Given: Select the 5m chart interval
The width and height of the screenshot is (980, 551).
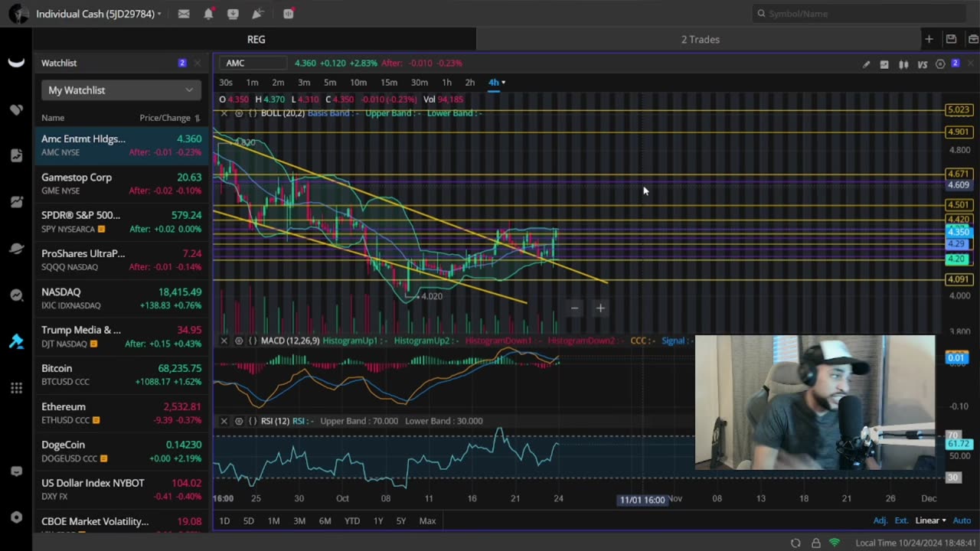Looking at the screenshot, I should [330, 83].
